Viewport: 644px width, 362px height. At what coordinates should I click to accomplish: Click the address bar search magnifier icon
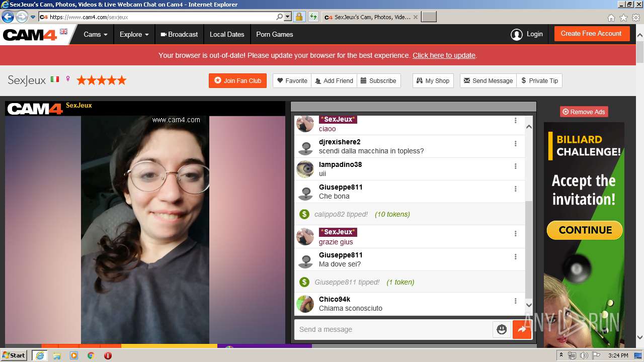(280, 17)
